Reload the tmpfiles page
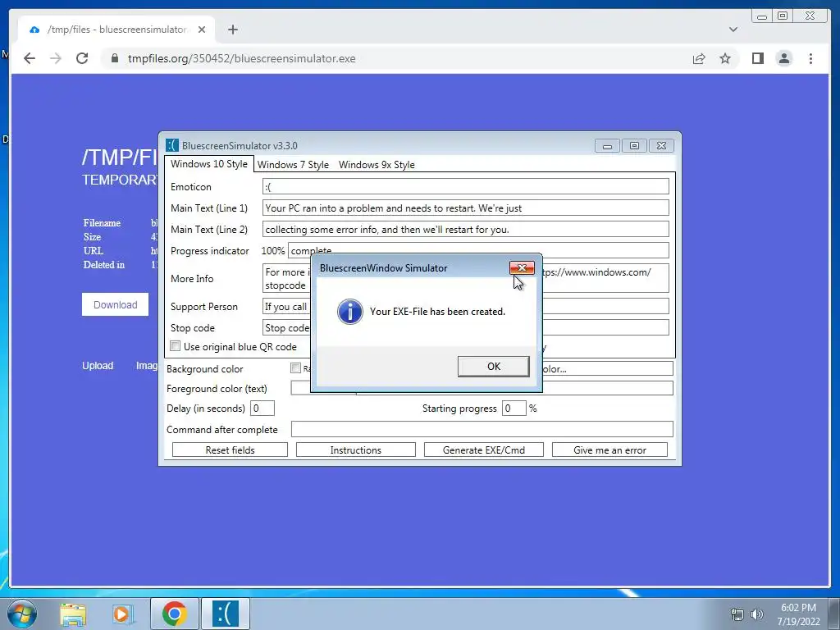Screen dimensions: 840x630 coord(82,58)
